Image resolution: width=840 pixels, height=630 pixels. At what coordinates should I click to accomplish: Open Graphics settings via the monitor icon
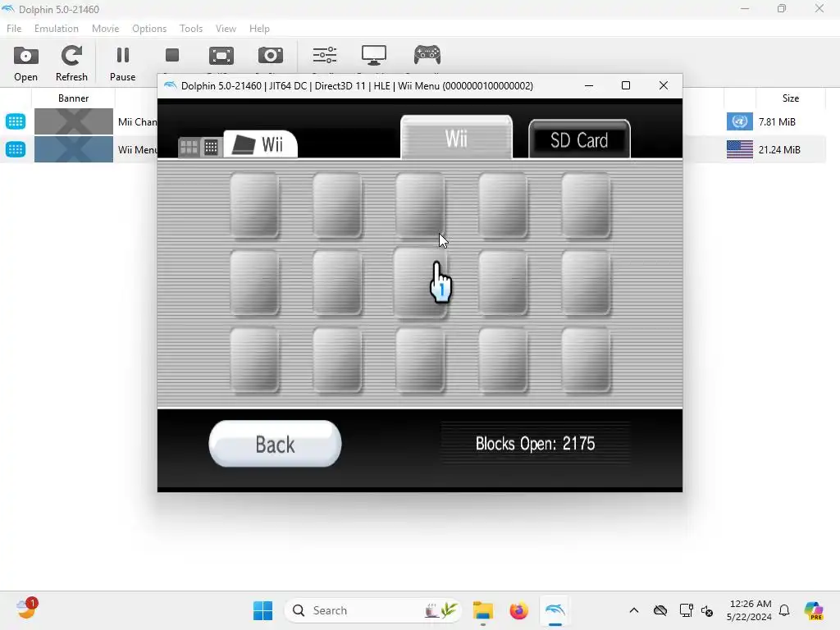pyautogui.click(x=374, y=55)
